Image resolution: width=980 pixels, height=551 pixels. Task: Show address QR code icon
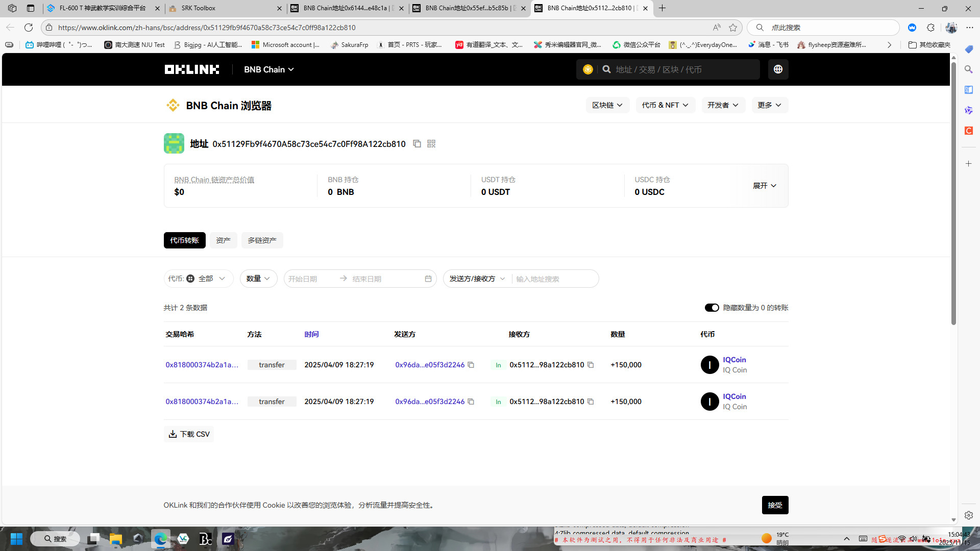tap(431, 144)
